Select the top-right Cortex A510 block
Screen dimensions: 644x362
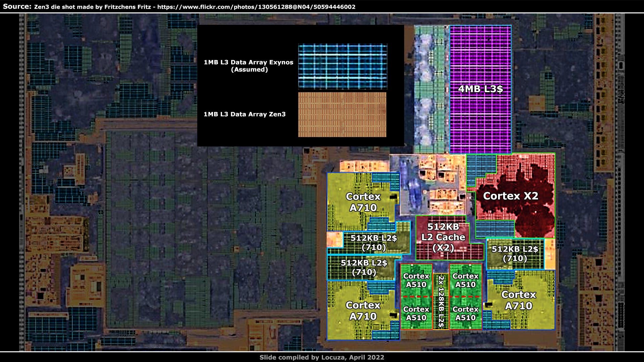pos(465,280)
